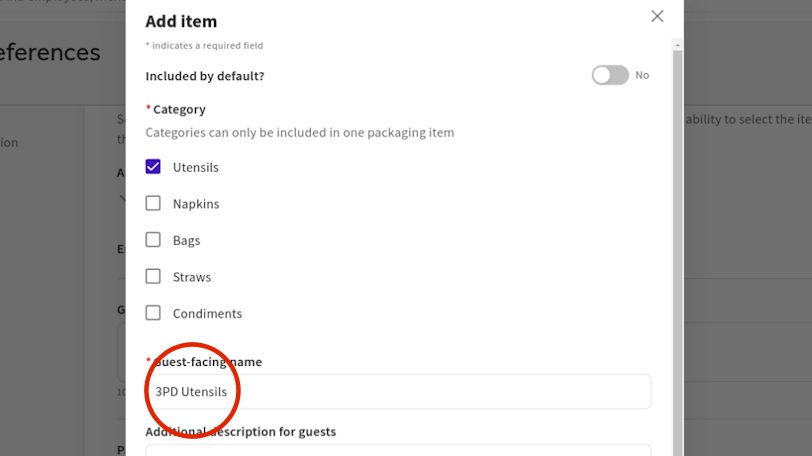
Task: Toggle the Included by default switch
Action: point(610,75)
